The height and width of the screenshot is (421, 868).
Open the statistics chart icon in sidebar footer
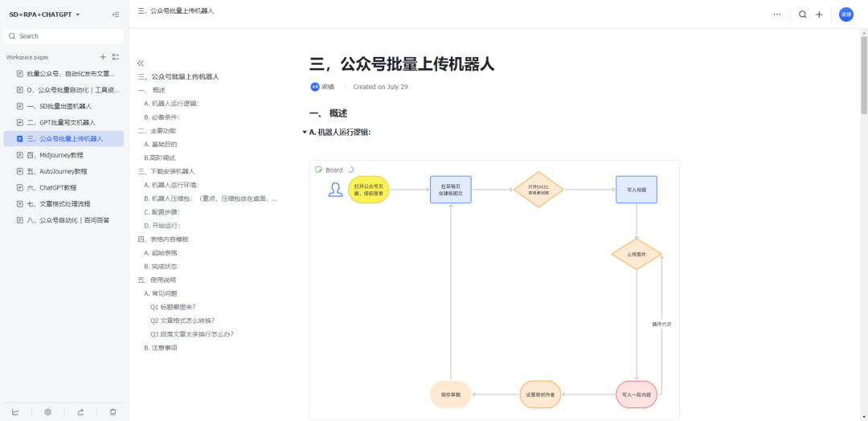[15, 411]
